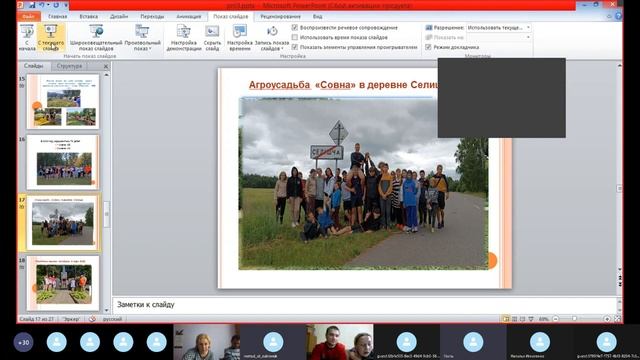Enable Использовать время показа слайдов checkbox
This screenshot has width=640, height=360.
(x=295, y=37)
